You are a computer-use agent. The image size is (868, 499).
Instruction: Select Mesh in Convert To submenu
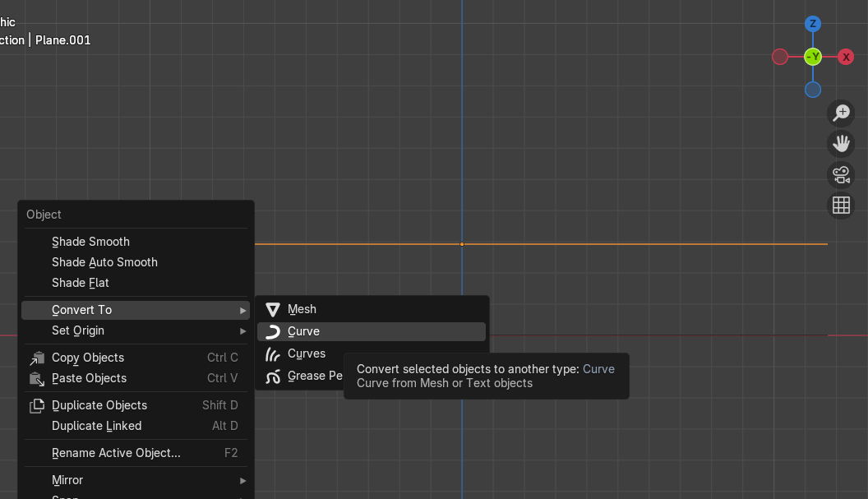point(302,309)
